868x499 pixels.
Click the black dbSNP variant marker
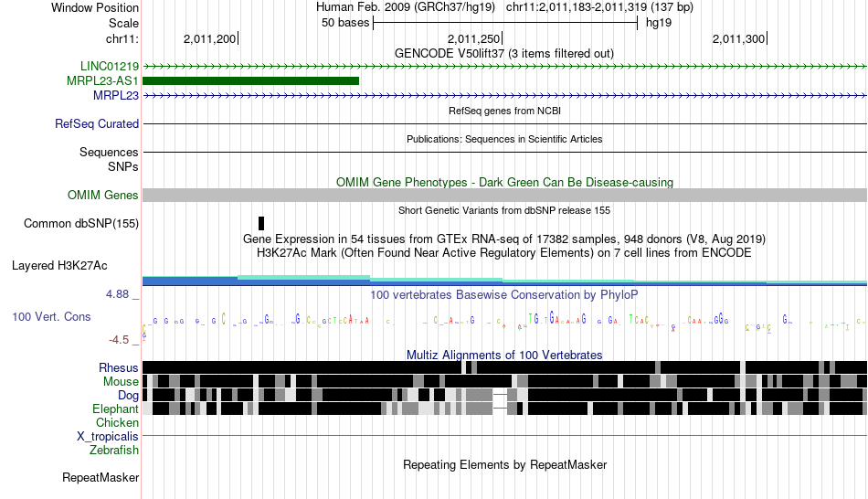(261, 223)
